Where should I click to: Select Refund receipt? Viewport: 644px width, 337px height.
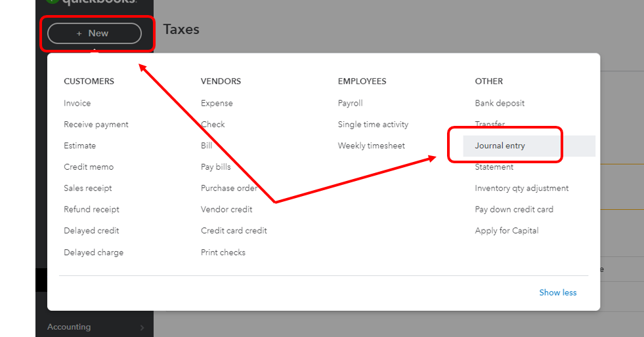coord(92,210)
